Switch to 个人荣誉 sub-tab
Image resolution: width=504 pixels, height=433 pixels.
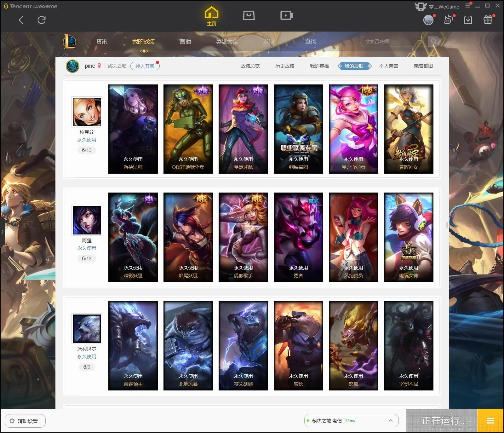pos(389,66)
